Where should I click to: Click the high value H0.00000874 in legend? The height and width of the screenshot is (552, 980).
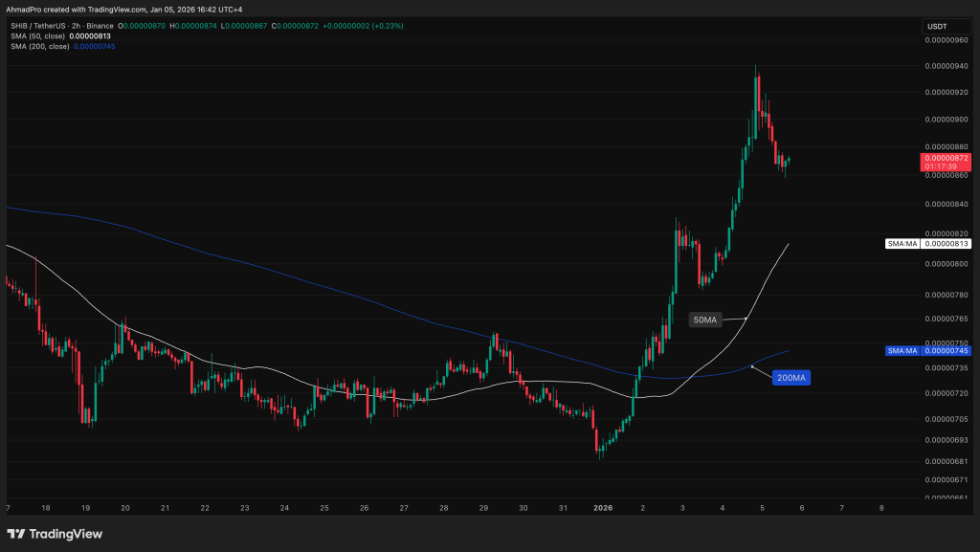pyautogui.click(x=191, y=26)
